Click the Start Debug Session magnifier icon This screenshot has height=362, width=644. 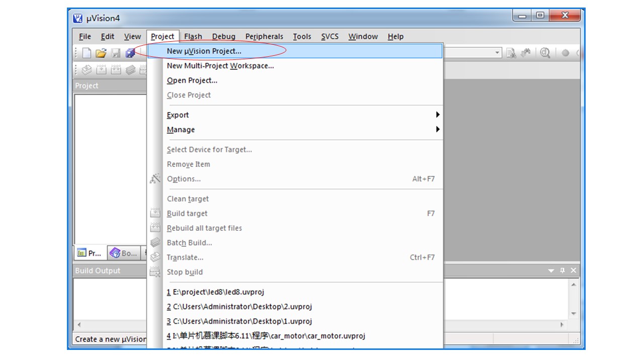545,53
